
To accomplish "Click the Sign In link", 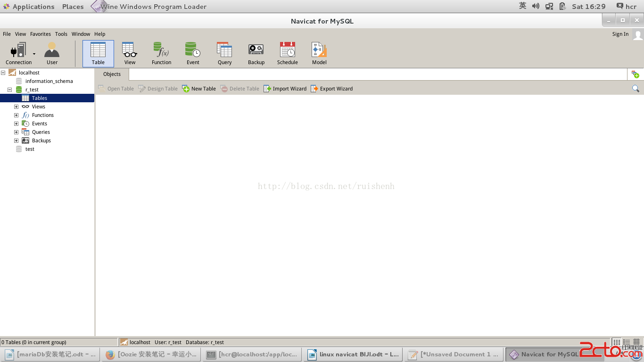I will (x=620, y=34).
